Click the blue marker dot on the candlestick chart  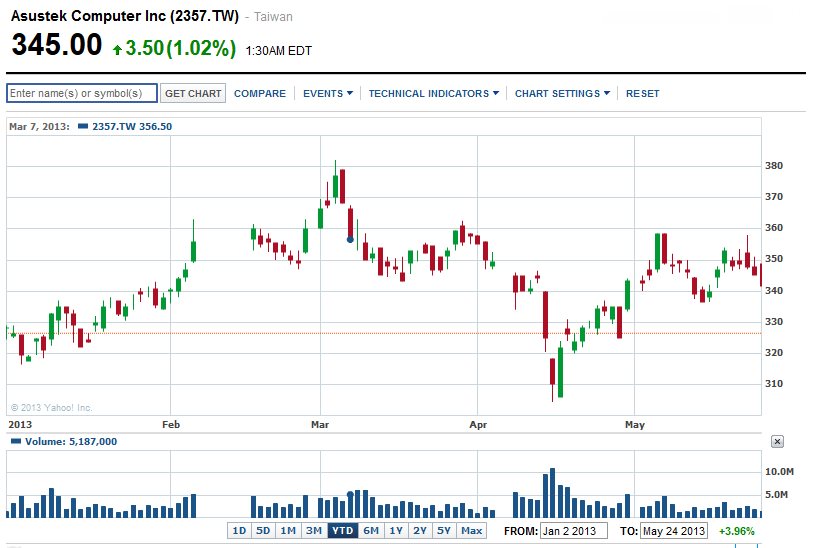coord(350,240)
